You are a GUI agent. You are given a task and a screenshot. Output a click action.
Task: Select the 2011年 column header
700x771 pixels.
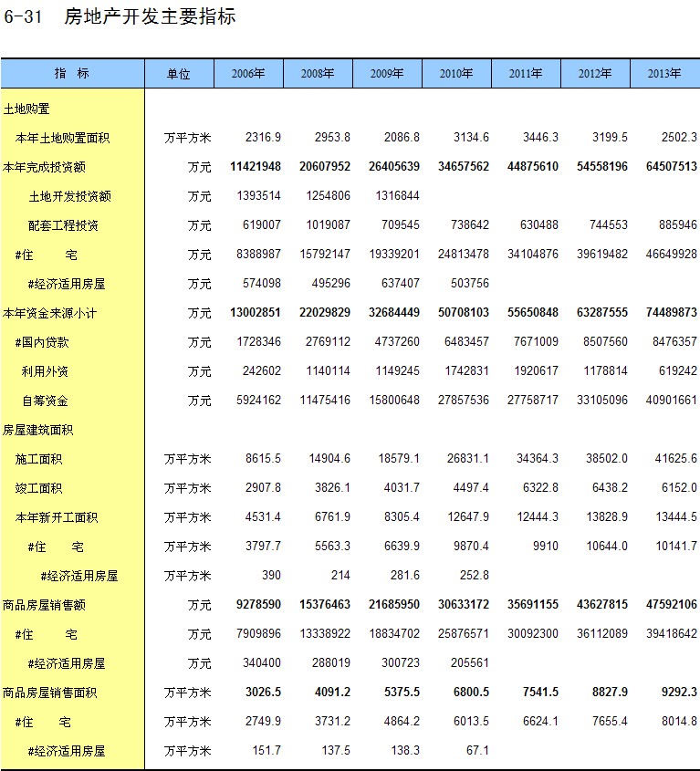coord(526,74)
